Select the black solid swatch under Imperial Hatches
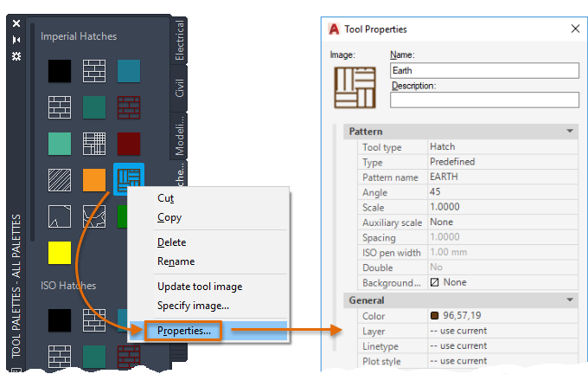 (60, 71)
